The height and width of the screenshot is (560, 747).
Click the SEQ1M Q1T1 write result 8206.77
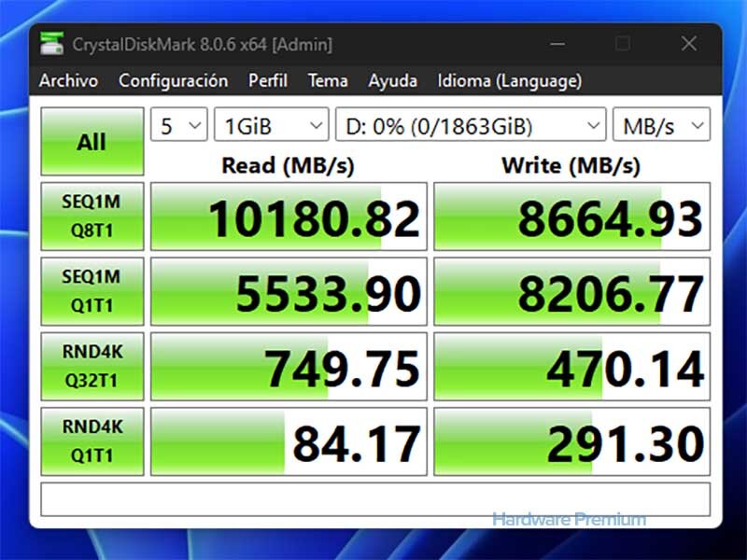pos(571,291)
